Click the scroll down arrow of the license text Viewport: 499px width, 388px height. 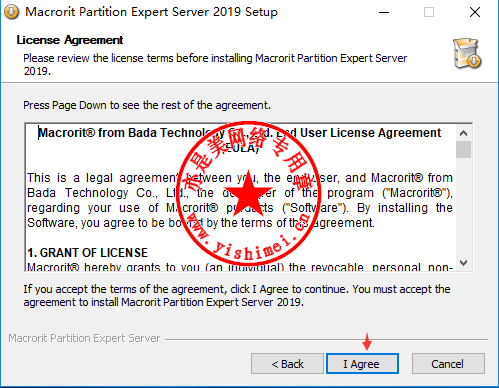tap(463, 263)
